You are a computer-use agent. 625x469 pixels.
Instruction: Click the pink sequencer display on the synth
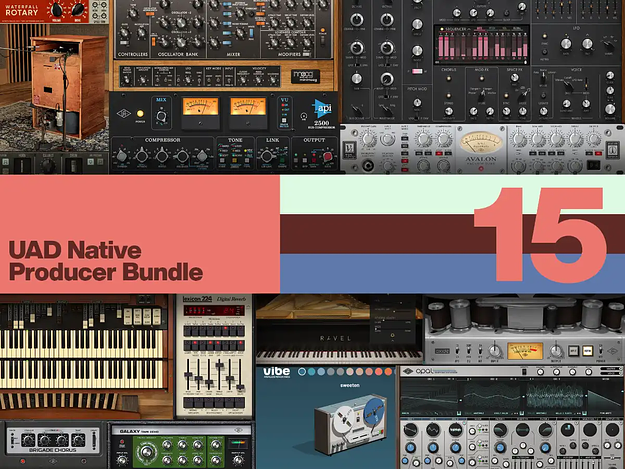pyautogui.click(x=482, y=45)
